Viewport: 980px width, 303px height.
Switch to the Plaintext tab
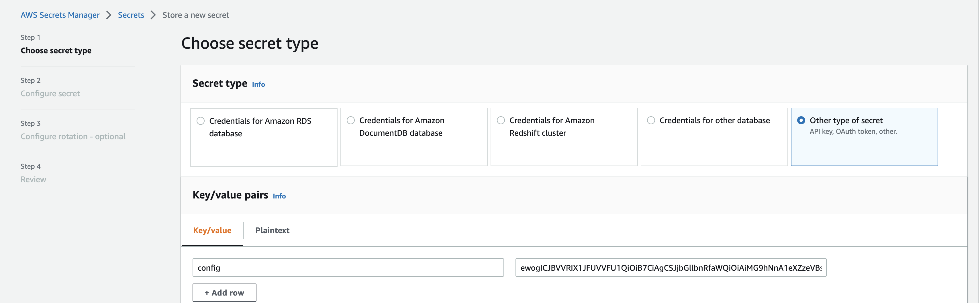[x=273, y=230]
